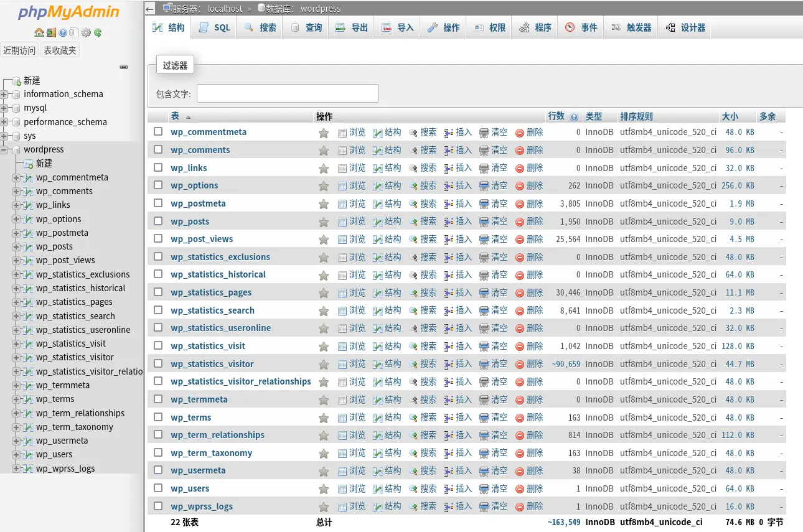Open the 权限 (Privileges) tab
803x532 pixels.
click(489, 27)
